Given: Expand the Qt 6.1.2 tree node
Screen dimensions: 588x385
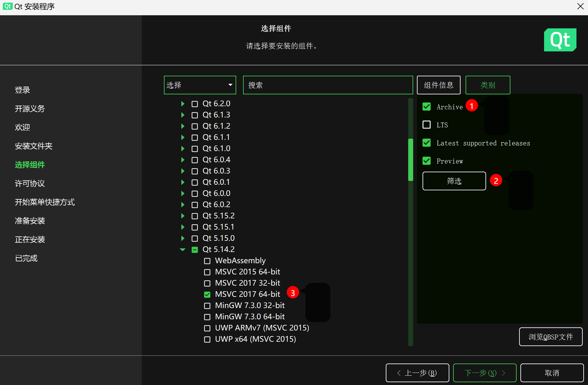Looking at the screenshot, I should [183, 126].
